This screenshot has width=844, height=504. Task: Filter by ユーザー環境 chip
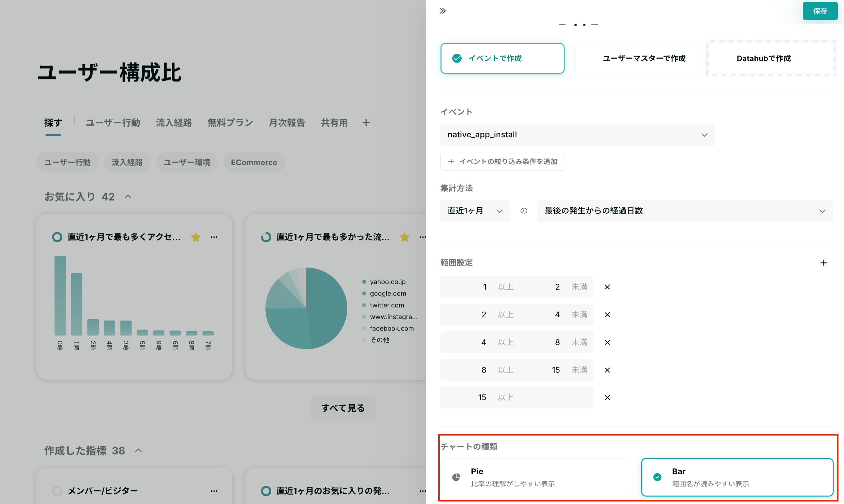(187, 162)
